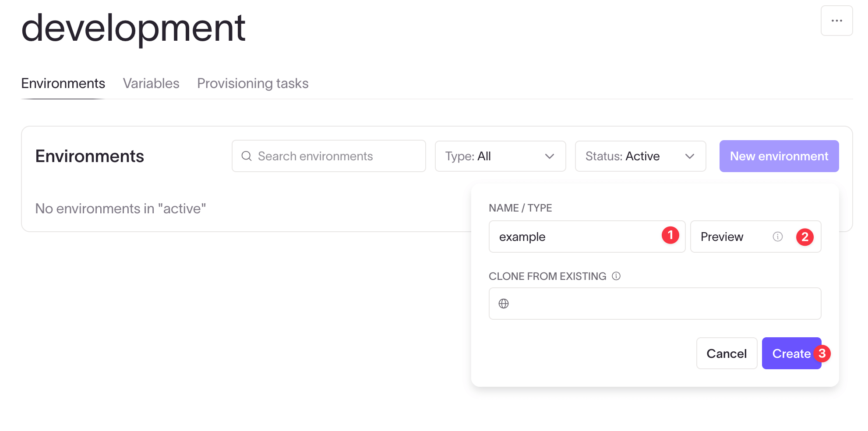Click the info icon beside Clone From Existing

616,276
